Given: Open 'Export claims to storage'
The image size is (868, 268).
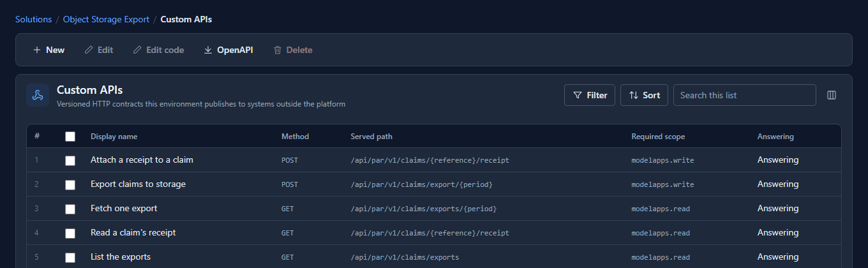Looking at the screenshot, I should [x=138, y=184].
